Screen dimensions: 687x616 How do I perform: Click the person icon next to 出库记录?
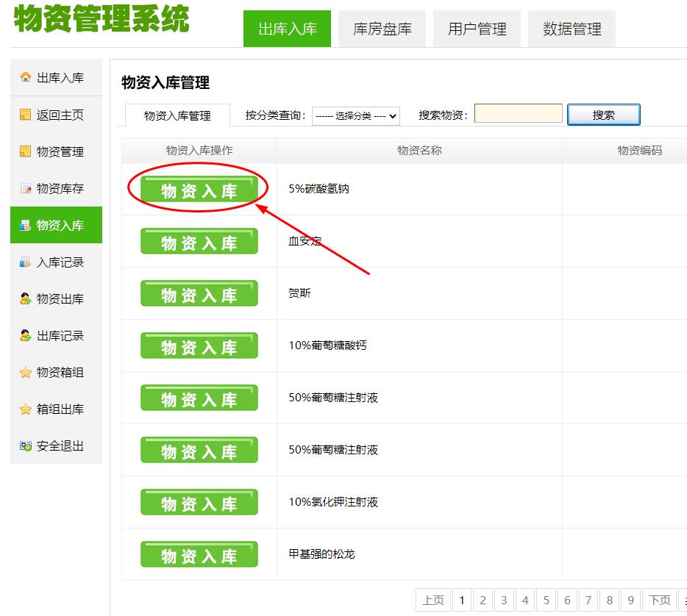pos(26,336)
